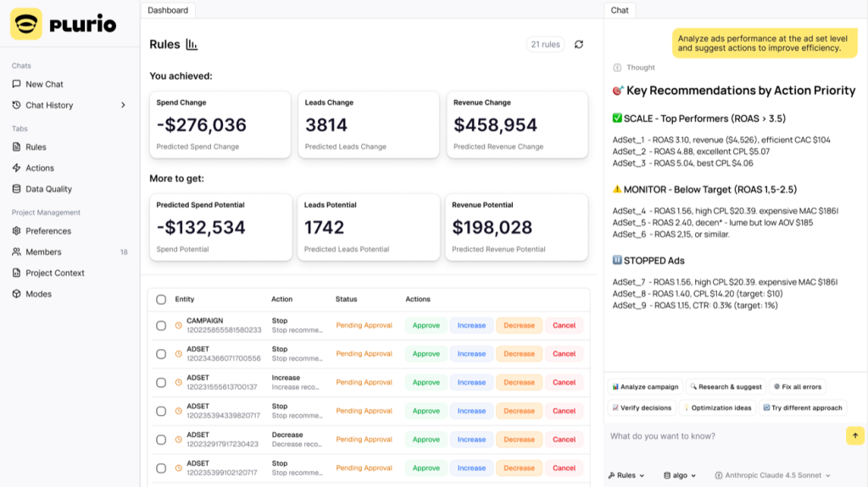Click the Fix all errors suggestion button

[797, 387]
